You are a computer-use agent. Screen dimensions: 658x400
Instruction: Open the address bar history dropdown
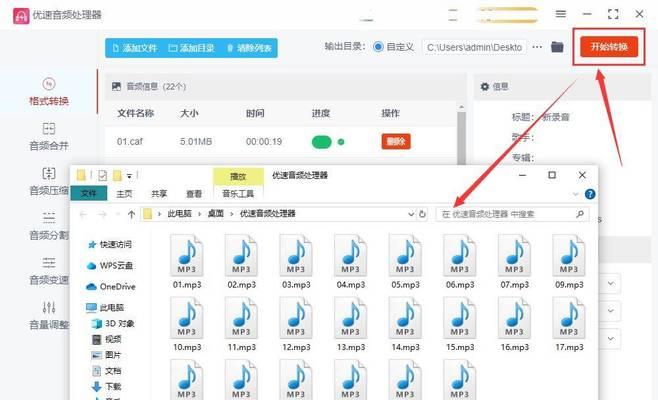[x=411, y=214]
